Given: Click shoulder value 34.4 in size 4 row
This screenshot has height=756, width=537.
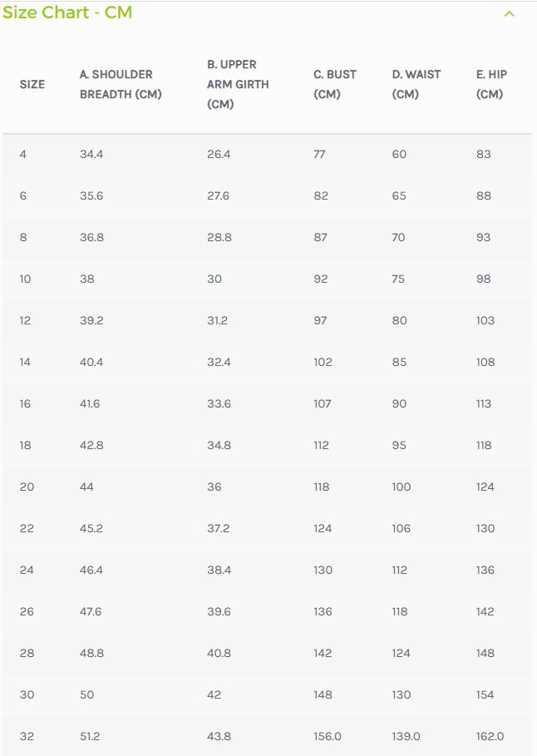Looking at the screenshot, I should point(91,155).
